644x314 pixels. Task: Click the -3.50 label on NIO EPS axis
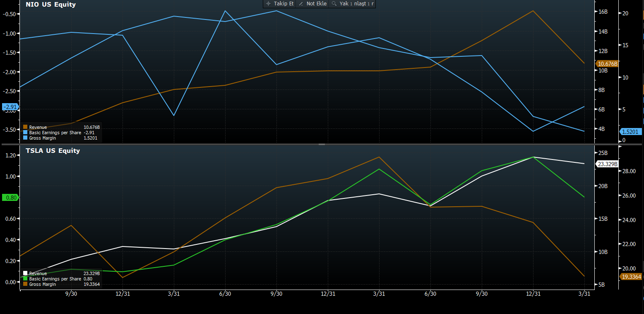tap(9, 130)
